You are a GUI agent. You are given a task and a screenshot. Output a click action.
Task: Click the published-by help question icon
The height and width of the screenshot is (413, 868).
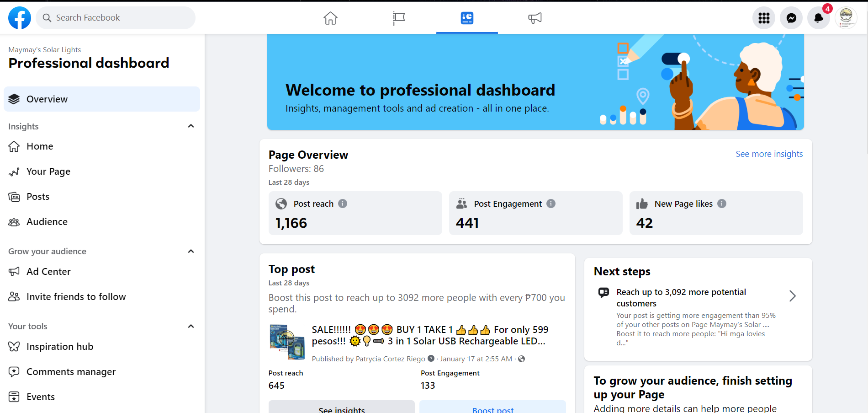[x=431, y=359]
